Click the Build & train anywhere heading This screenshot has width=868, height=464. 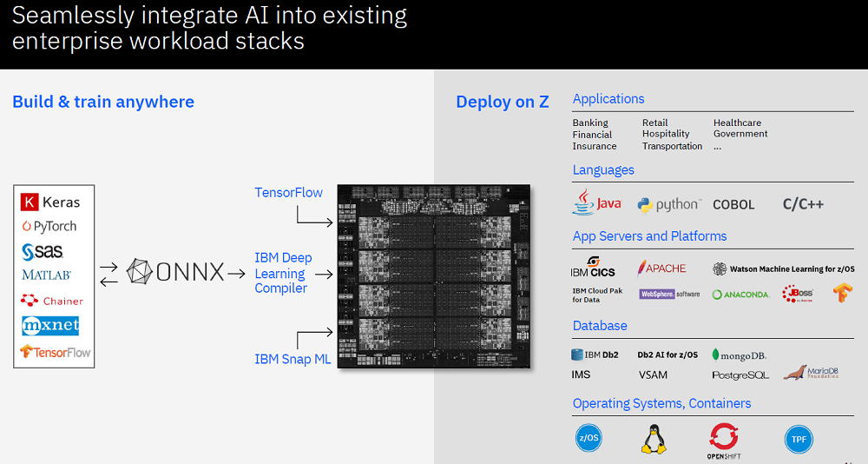tap(103, 102)
